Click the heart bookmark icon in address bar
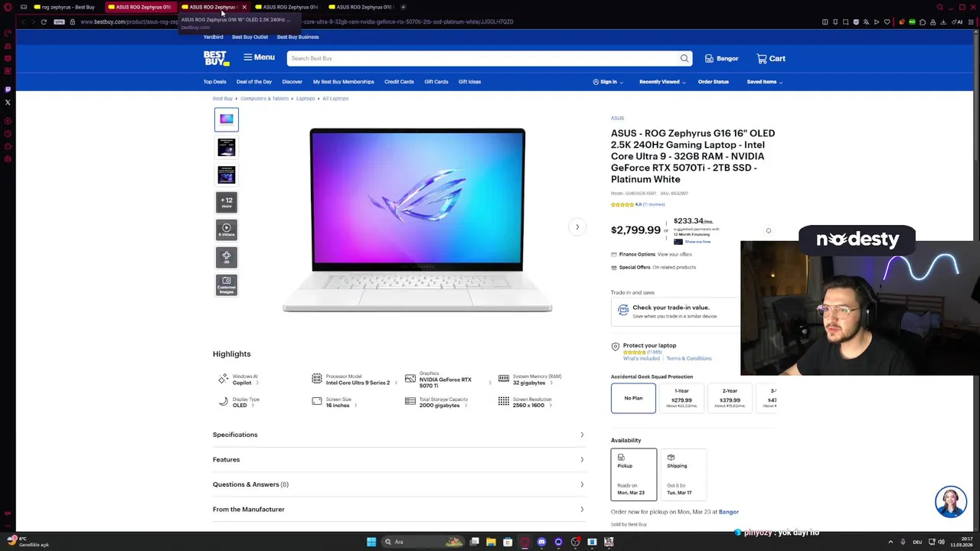The image size is (980, 551). [887, 21]
